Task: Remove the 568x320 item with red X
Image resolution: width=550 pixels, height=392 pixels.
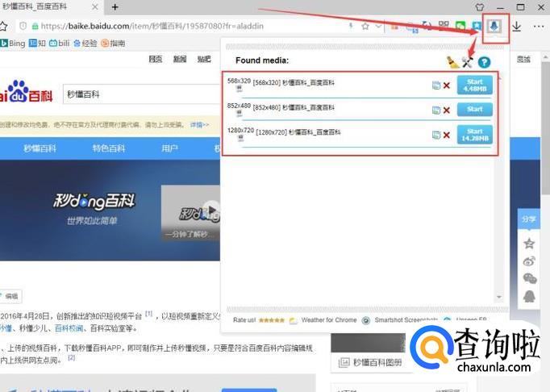Action: coord(447,85)
